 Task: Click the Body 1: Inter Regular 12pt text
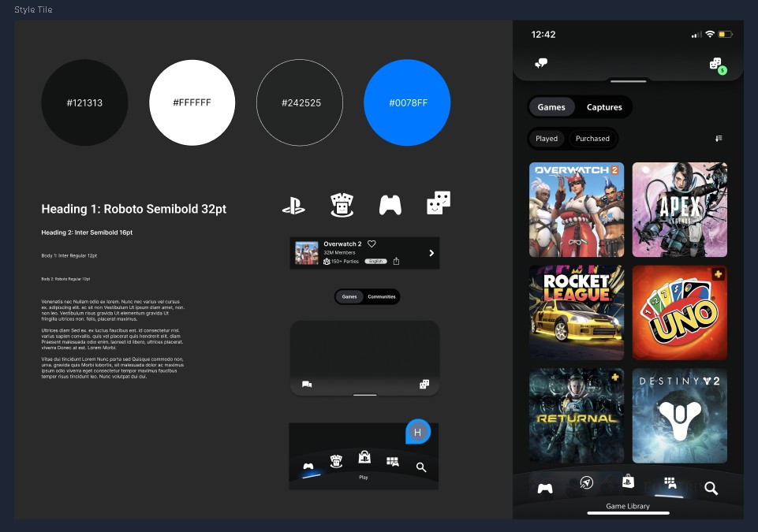(x=69, y=255)
